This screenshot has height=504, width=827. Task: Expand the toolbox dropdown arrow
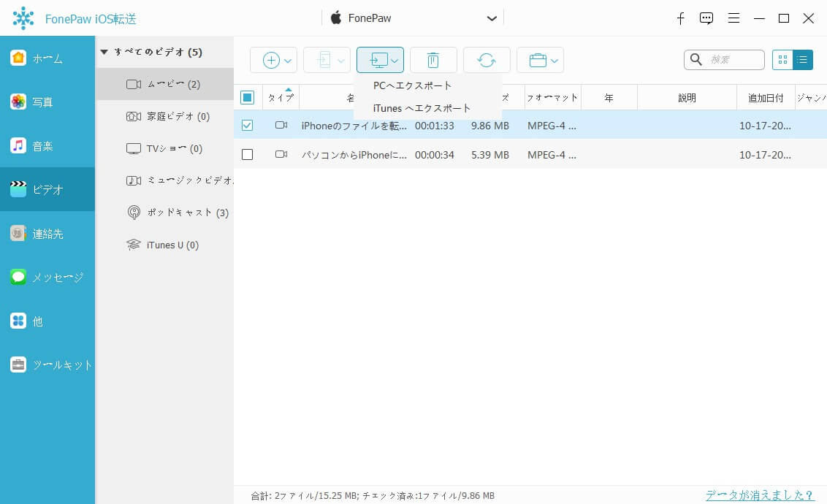click(x=554, y=61)
